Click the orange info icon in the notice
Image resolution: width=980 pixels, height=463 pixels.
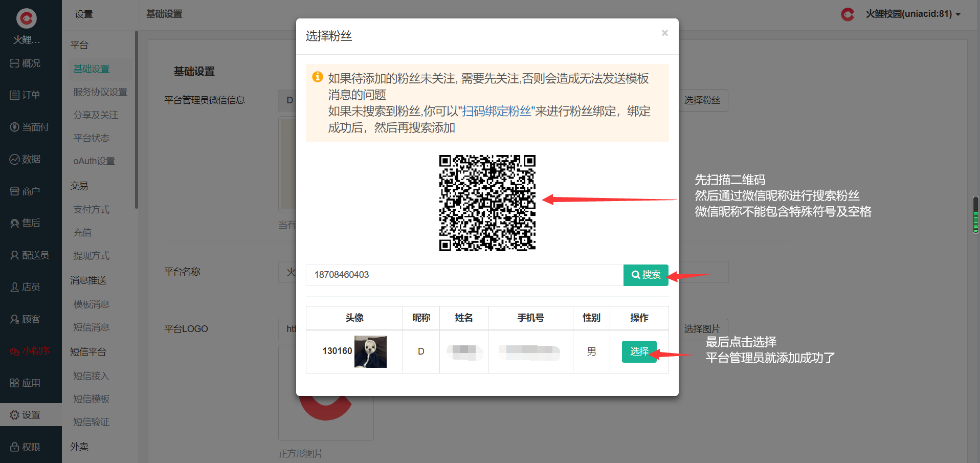click(318, 77)
